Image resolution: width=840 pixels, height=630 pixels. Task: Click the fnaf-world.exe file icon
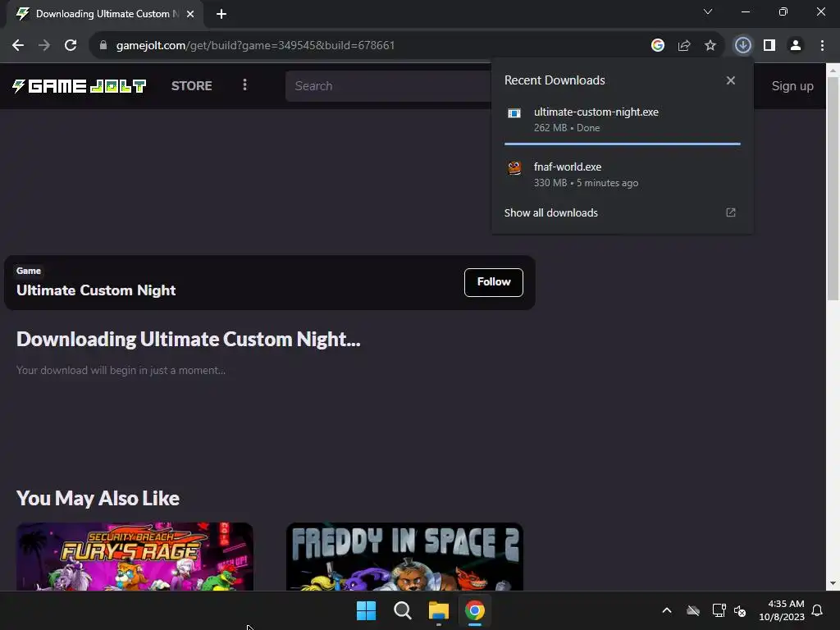pyautogui.click(x=514, y=168)
